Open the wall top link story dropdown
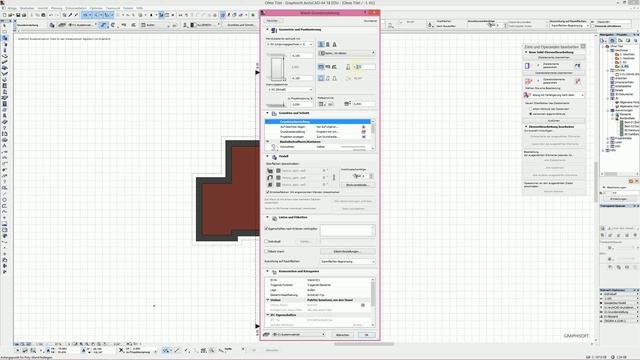 click(289, 44)
